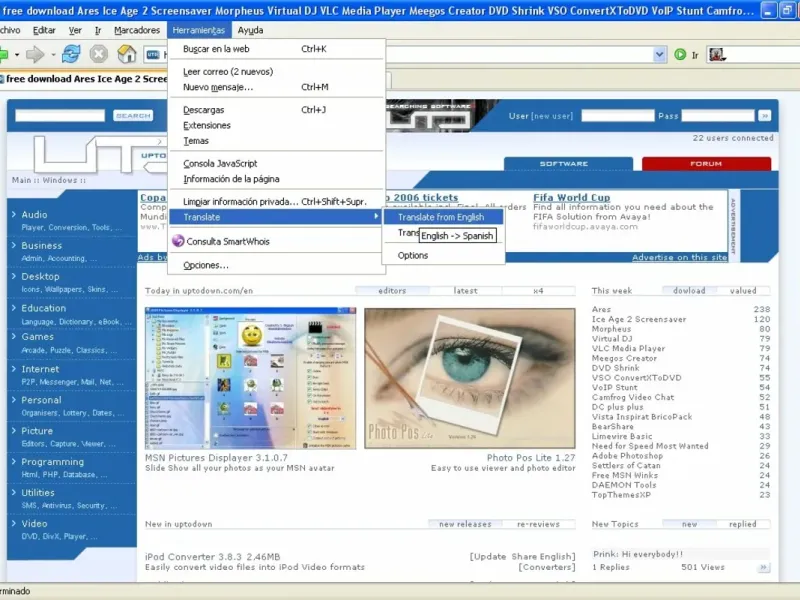Select the replied tab under New Topics
This screenshot has height=600, width=800.
pyautogui.click(x=742, y=524)
